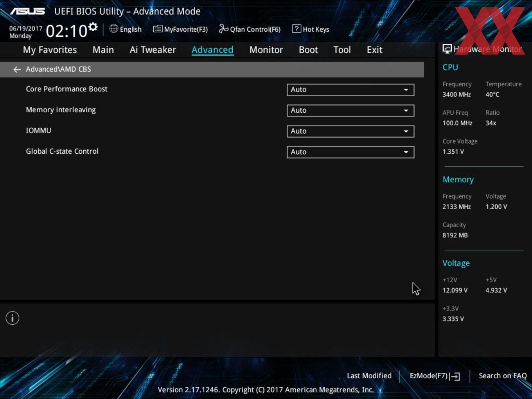The height and width of the screenshot is (399, 532).
Task: Click the memory voltage 1.200 V
Action: [x=496, y=207]
